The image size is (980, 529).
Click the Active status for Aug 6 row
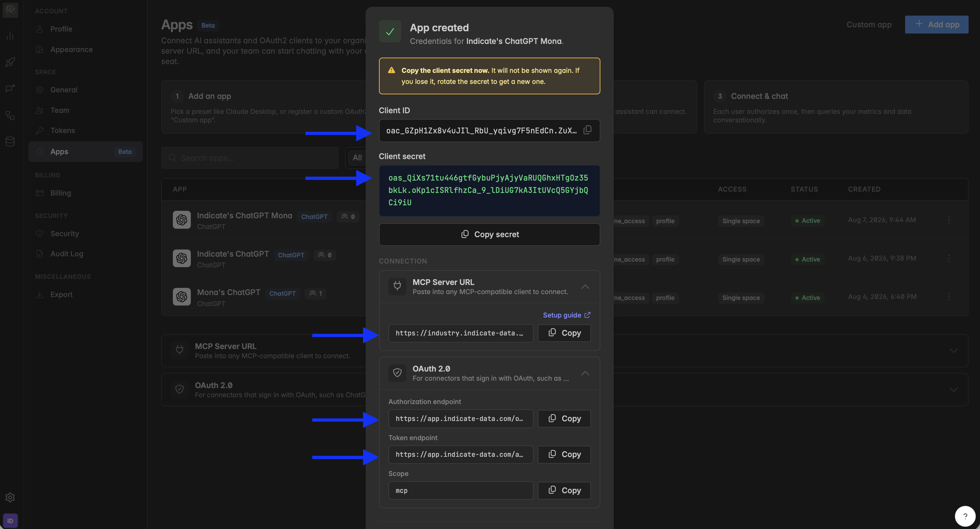tap(807, 259)
